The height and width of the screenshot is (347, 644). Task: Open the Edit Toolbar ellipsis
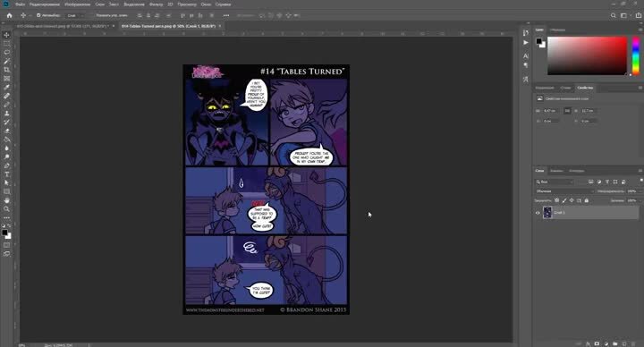pos(6,217)
